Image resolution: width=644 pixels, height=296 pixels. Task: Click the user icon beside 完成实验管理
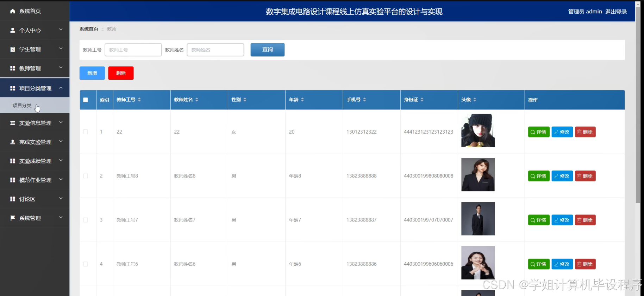click(13, 142)
